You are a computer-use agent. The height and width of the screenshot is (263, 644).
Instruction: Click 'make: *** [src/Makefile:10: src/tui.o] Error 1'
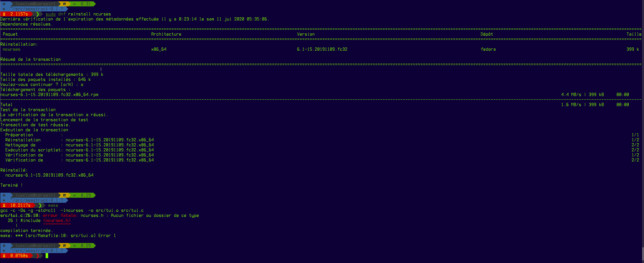click(x=58, y=235)
